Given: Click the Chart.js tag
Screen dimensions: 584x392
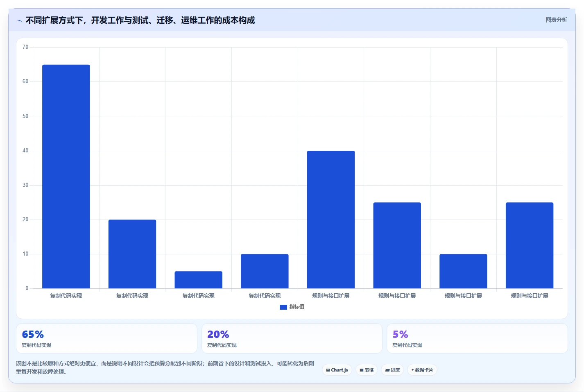Looking at the screenshot, I should coord(337,370).
